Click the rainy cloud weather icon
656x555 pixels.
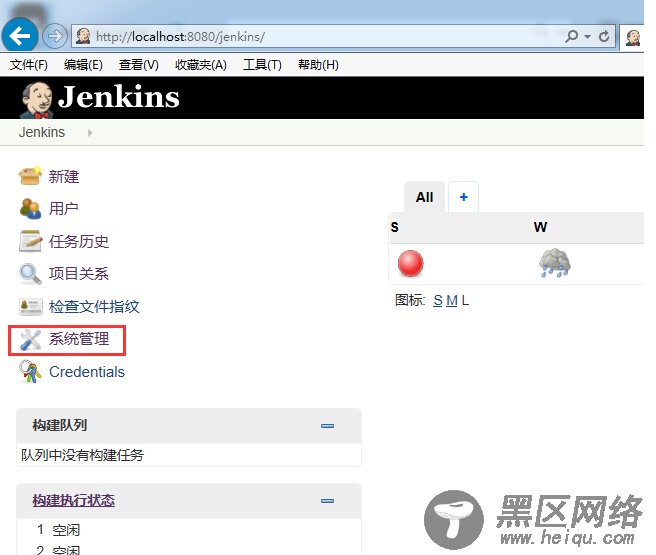click(555, 263)
